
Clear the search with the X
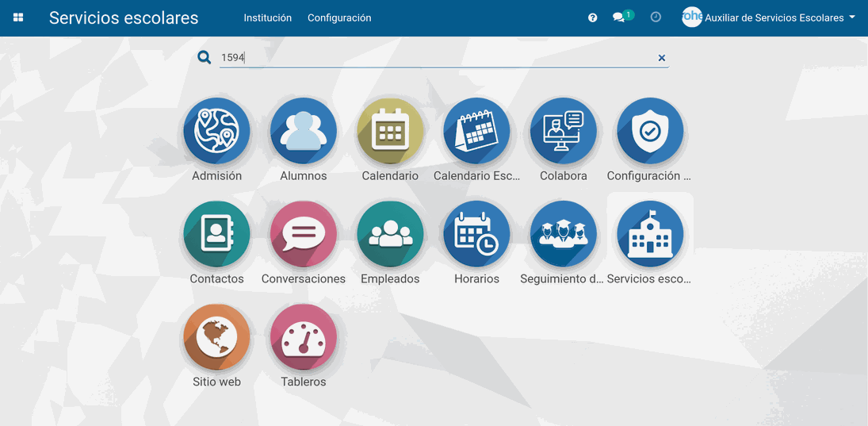(x=662, y=58)
